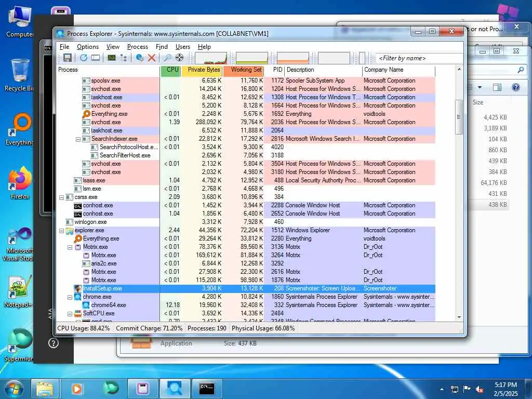532x399 pixels.
Task: Open the Process menu
Action: pos(137,47)
